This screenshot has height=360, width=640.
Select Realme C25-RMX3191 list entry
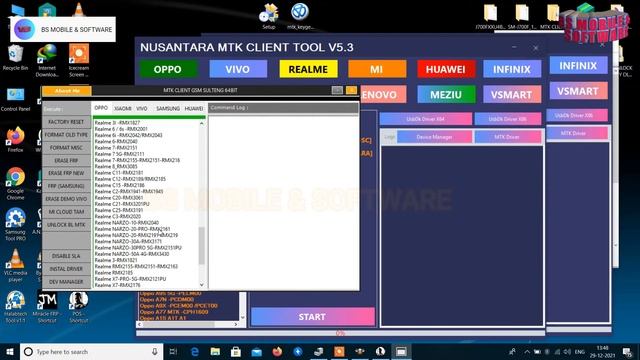[x=119, y=210]
